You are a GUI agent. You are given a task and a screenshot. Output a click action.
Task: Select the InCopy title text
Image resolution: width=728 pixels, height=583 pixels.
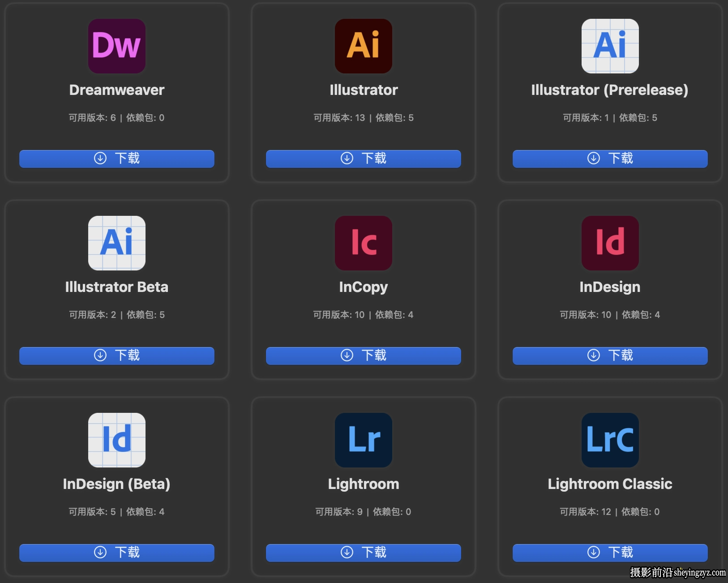[x=364, y=287]
